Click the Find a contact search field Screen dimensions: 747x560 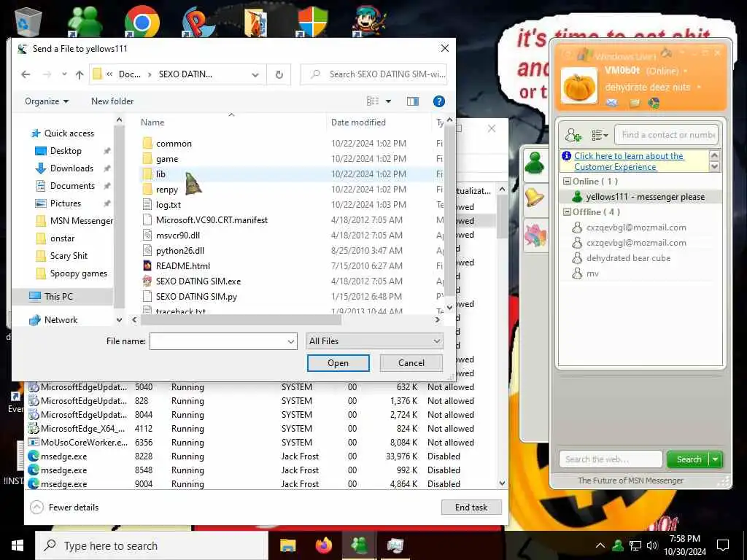[x=667, y=135]
